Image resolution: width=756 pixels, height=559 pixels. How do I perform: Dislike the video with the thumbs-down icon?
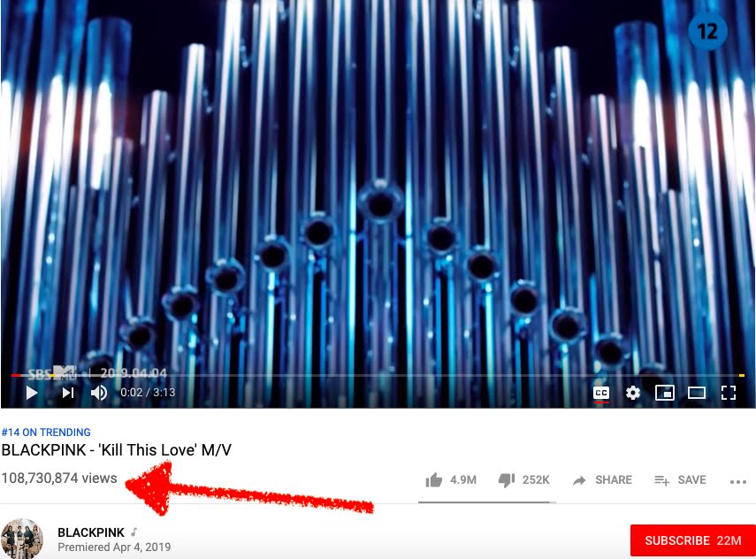tap(507, 480)
